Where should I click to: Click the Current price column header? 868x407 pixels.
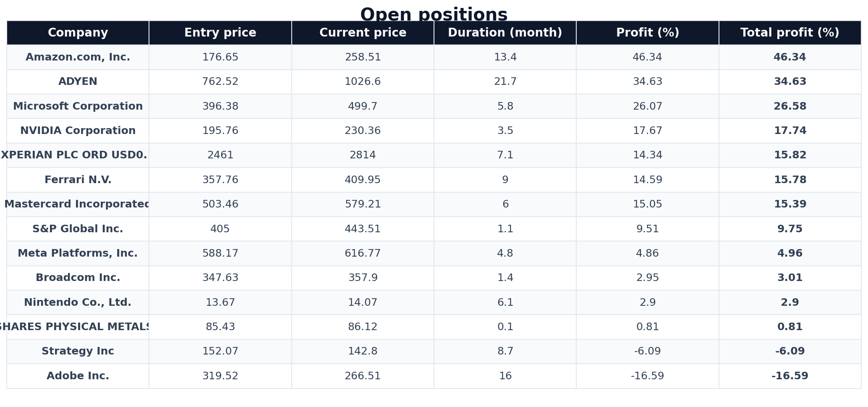tap(363, 33)
